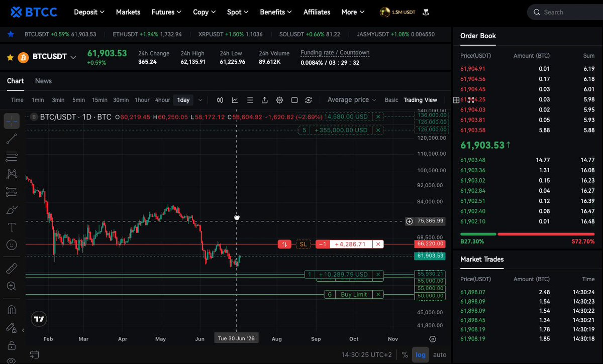Viewport: 603px width, 364px height.
Task: Select the ruler measure tool
Action: 12,269
